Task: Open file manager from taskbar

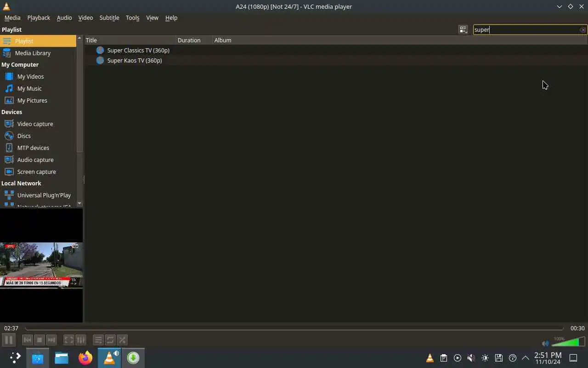Action: click(x=62, y=357)
